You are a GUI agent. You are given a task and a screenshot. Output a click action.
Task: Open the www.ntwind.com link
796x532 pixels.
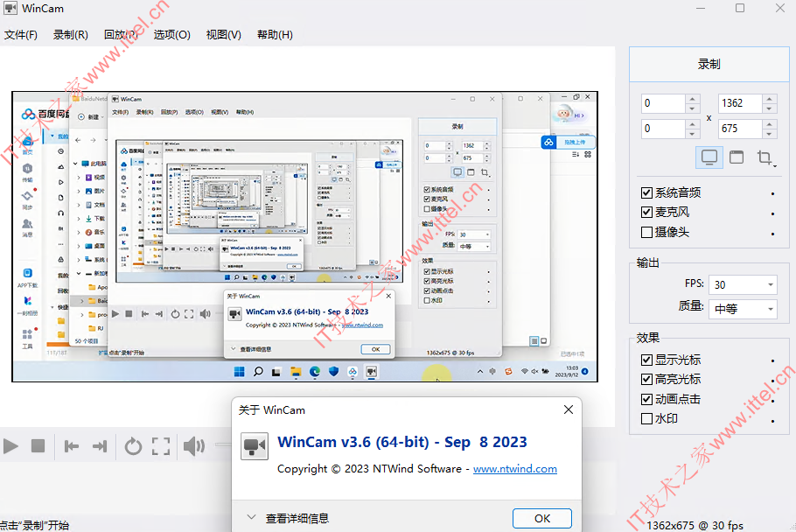tap(514, 469)
